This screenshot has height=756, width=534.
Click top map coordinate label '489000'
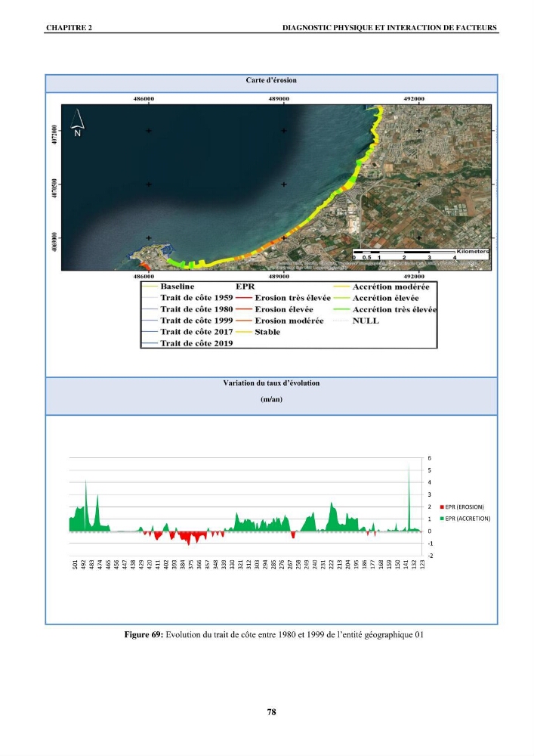tap(279, 99)
